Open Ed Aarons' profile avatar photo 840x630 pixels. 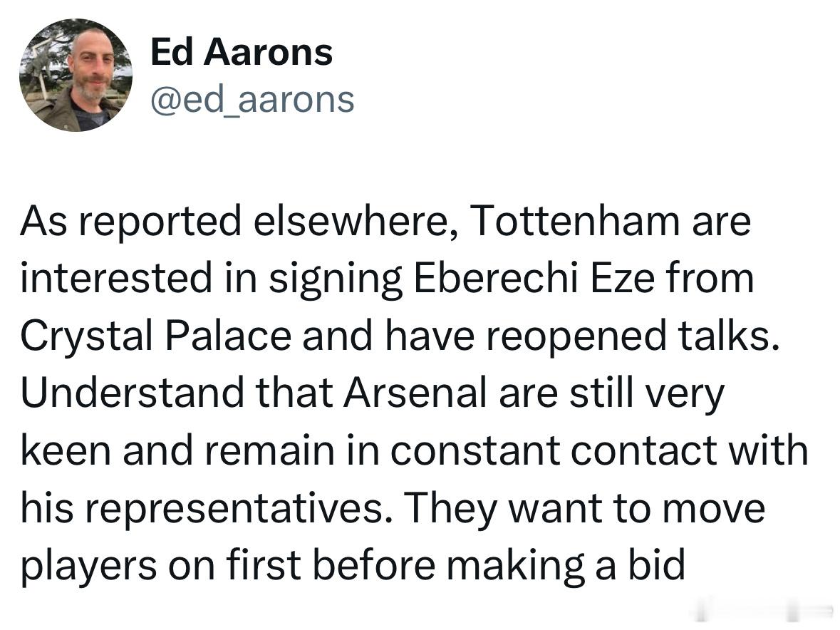[76, 76]
